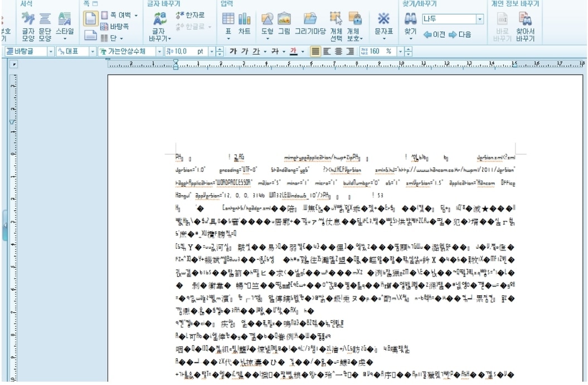Click the search text field containing 나두
This screenshot has width=588, height=385.
(x=449, y=19)
